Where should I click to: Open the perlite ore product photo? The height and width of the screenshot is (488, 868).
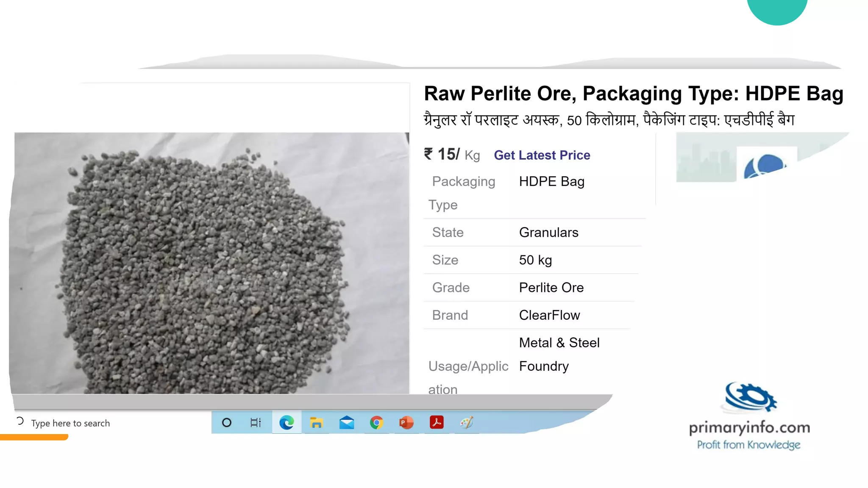(209, 263)
